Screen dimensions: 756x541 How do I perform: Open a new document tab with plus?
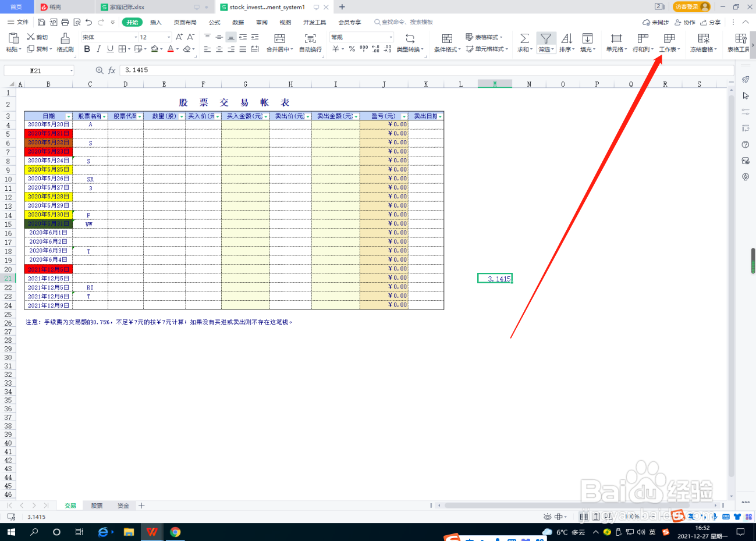(342, 7)
